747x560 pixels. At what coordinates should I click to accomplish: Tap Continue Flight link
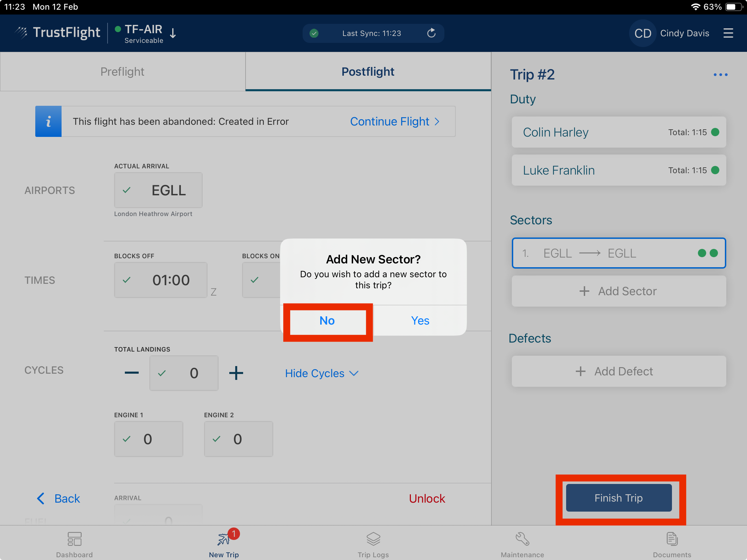(395, 121)
